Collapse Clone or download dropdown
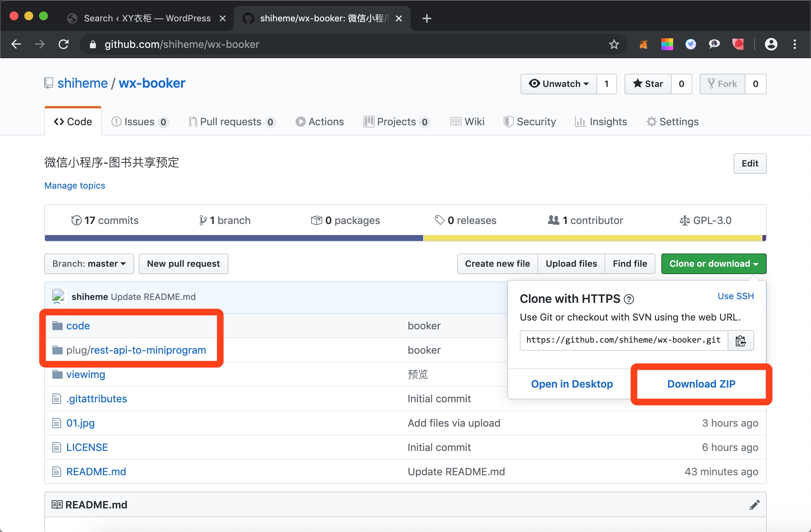This screenshot has width=811, height=532. (x=713, y=264)
